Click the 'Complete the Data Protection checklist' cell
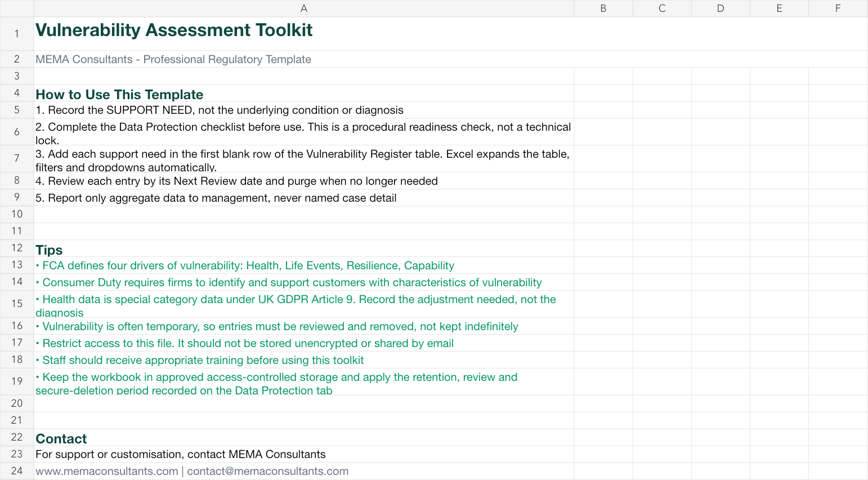The image size is (868, 480). (x=304, y=132)
